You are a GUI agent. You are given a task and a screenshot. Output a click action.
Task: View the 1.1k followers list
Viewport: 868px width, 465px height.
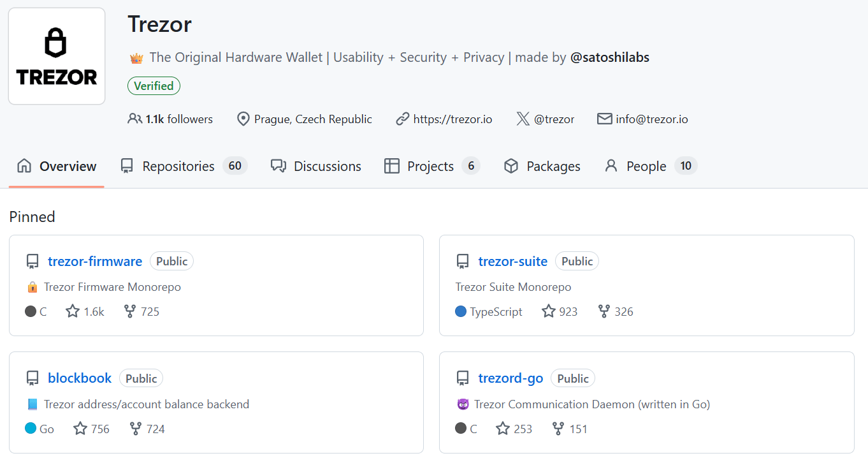(x=178, y=119)
